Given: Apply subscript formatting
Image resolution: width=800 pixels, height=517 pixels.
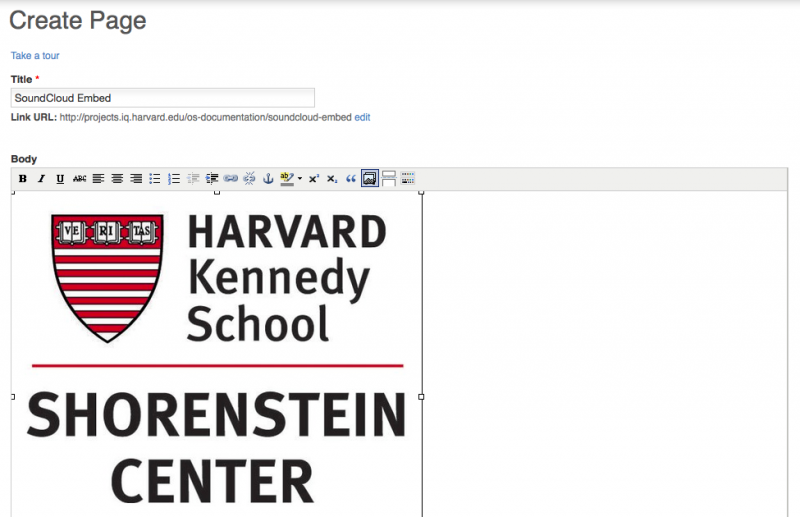Looking at the screenshot, I should [332, 179].
